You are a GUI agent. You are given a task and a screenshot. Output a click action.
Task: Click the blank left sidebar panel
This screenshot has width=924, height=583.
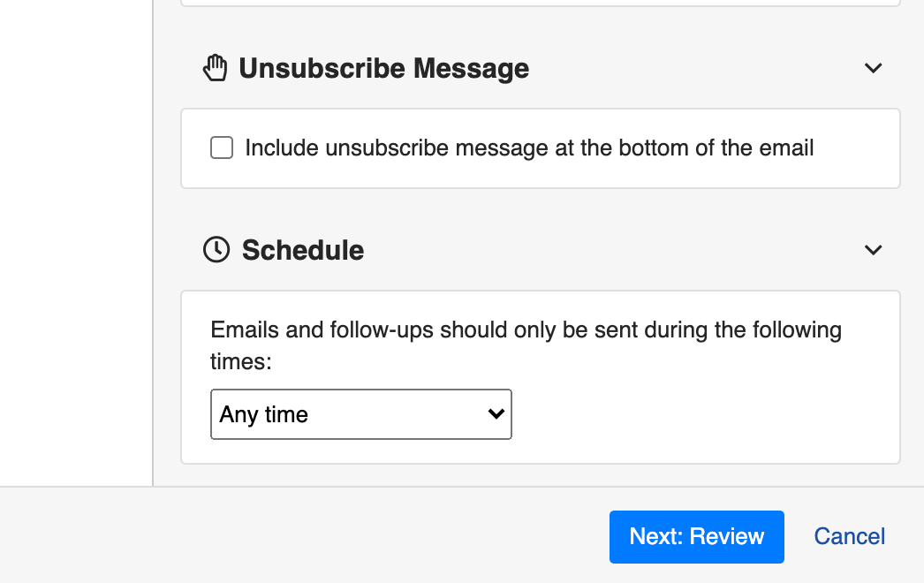coord(76,243)
